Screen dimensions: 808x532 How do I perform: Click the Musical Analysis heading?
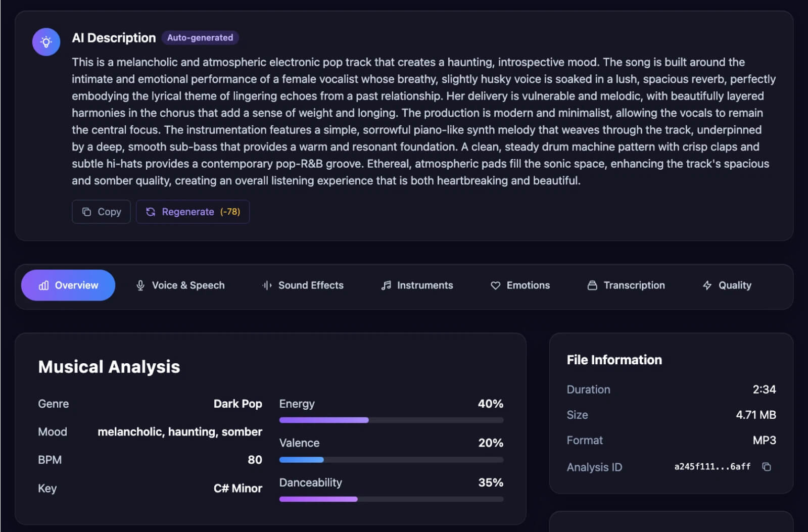click(x=109, y=367)
